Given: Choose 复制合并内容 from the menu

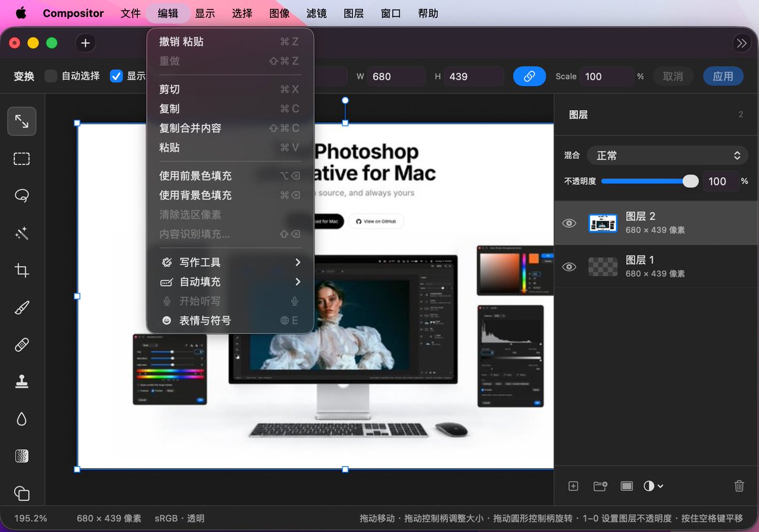Looking at the screenshot, I should pos(230,128).
